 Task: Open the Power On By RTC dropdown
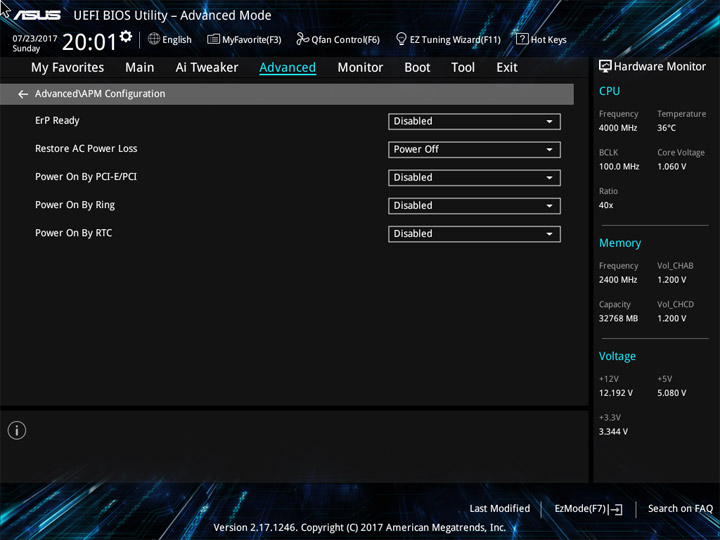(474, 234)
